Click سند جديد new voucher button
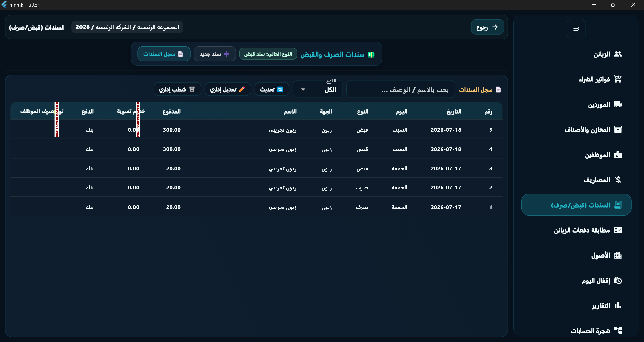 click(x=215, y=54)
